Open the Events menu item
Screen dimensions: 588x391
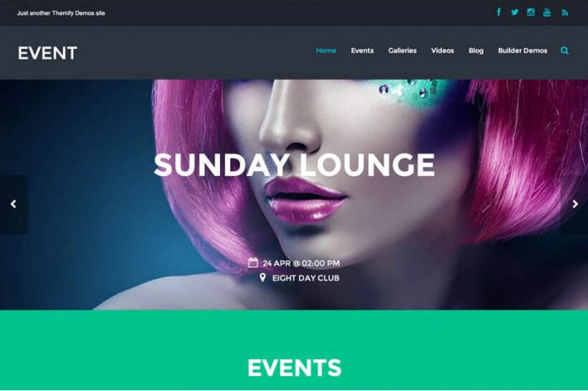(362, 50)
